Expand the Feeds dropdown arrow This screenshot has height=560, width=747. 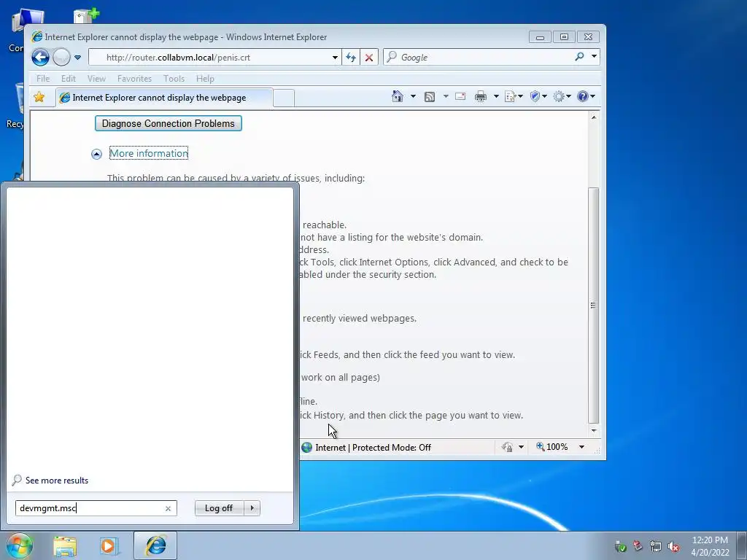pos(446,97)
